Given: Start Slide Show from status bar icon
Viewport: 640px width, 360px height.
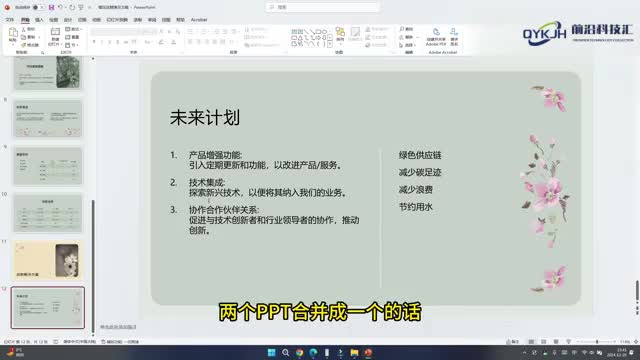Looking at the screenshot, I should click(569, 342).
